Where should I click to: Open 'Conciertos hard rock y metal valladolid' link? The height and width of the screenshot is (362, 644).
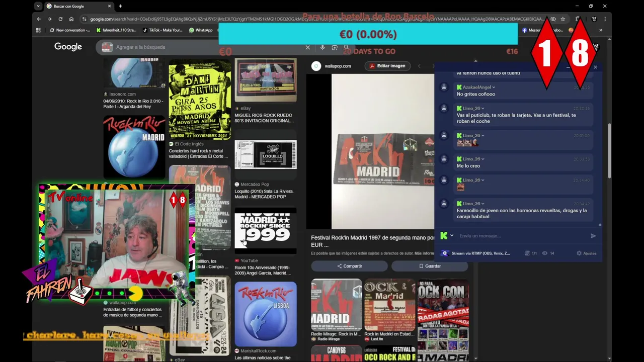pyautogui.click(x=198, y=153)
